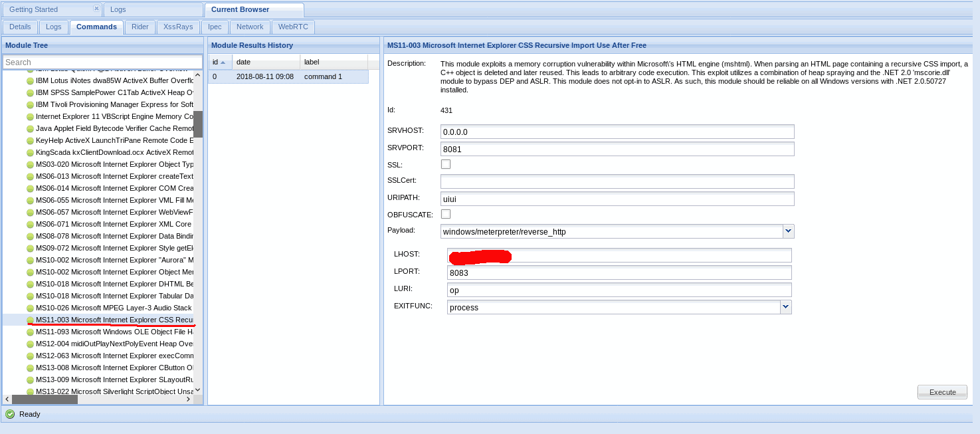Click module tree horizontal scrollbar right arrow
This screenshot has height=434, width=980.
pyautogui.click(x=189, y=399)
